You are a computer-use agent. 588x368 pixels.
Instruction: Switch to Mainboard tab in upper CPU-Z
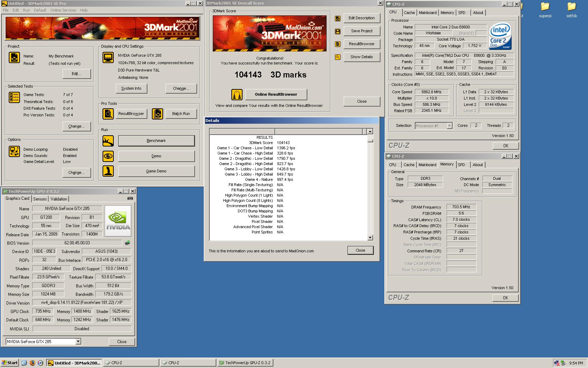pos(428,13)
